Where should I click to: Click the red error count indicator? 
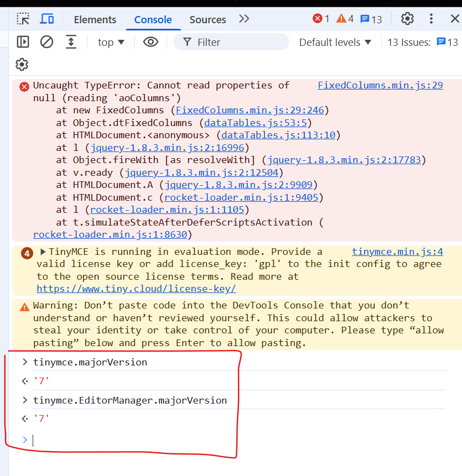coord(321,19)
